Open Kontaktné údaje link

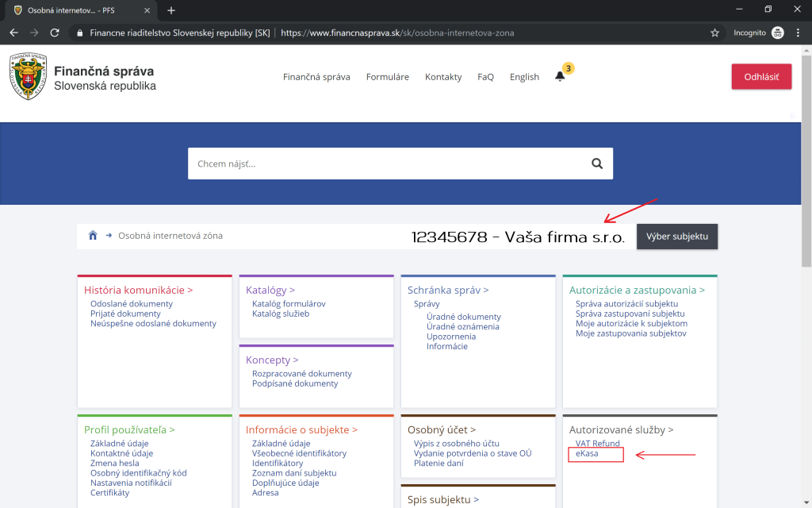tap(121, 453)
